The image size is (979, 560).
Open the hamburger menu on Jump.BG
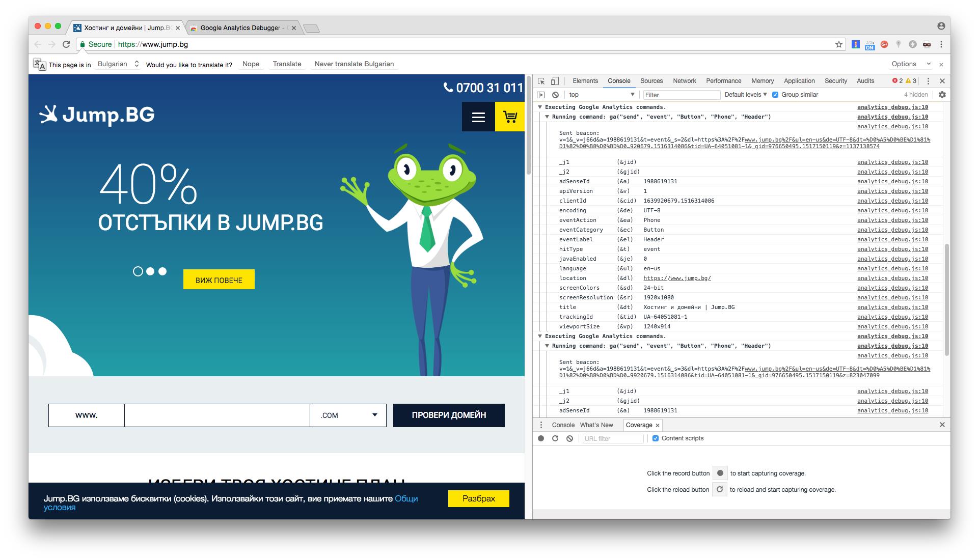[x=478, y=117]
